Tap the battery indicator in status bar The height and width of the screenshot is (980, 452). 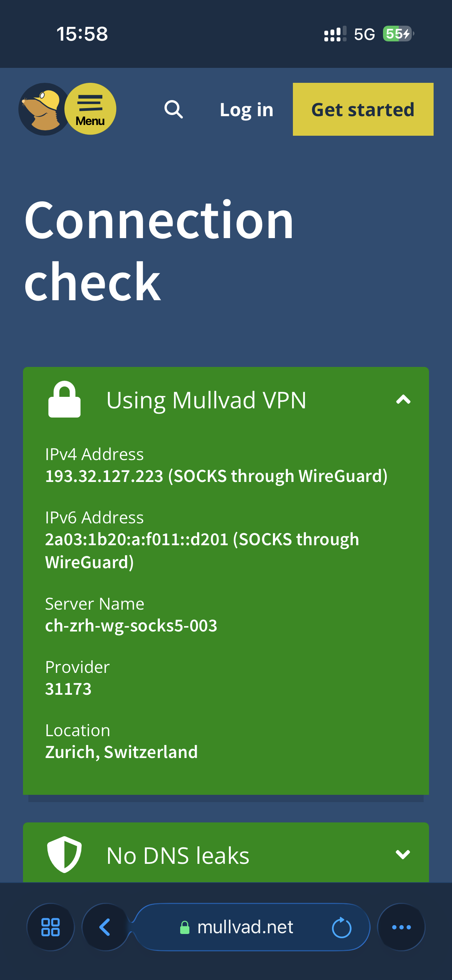398,34
